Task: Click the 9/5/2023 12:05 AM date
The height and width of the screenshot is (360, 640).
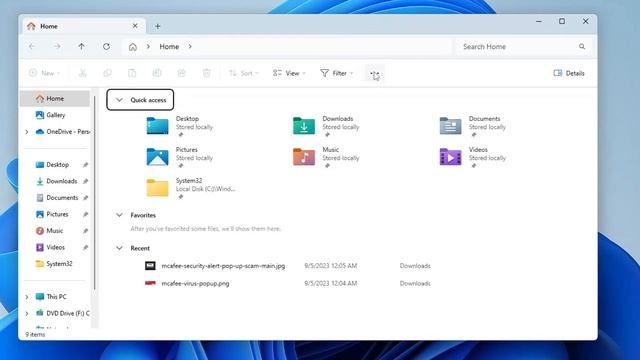Action: pyautogui.click(x=331, y=266)
